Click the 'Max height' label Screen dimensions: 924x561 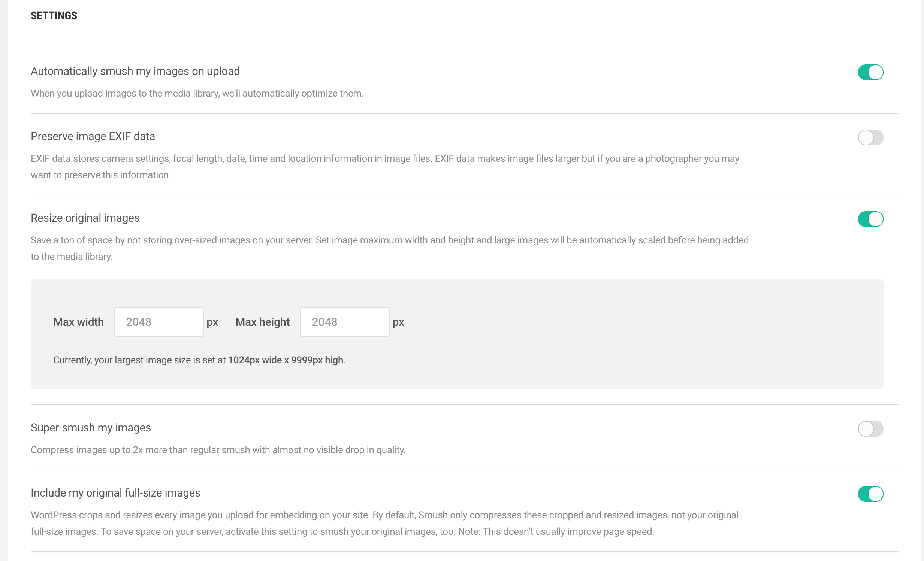pos(263,322)
